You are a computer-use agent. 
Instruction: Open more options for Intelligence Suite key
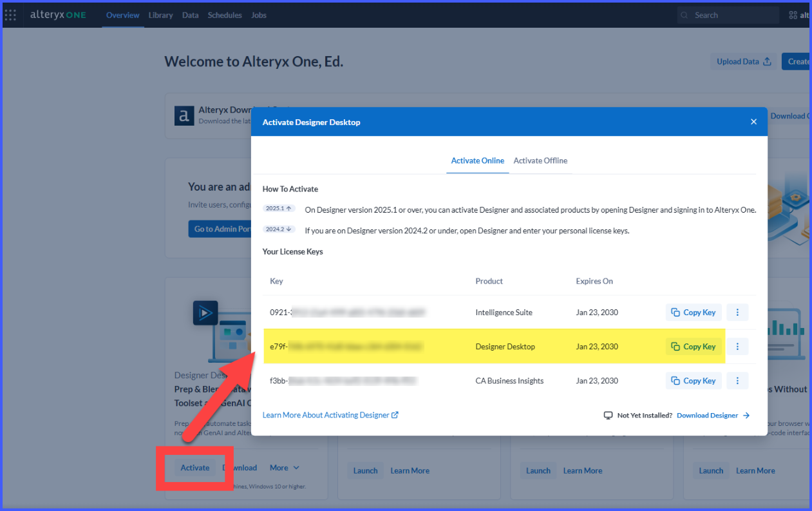[737, 312]
